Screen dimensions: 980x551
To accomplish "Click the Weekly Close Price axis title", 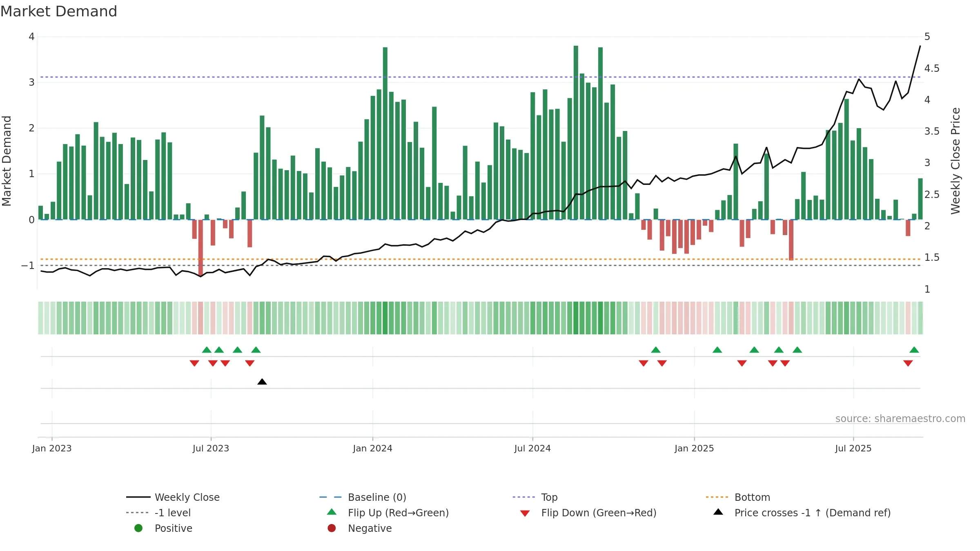I will coord(955,161).
